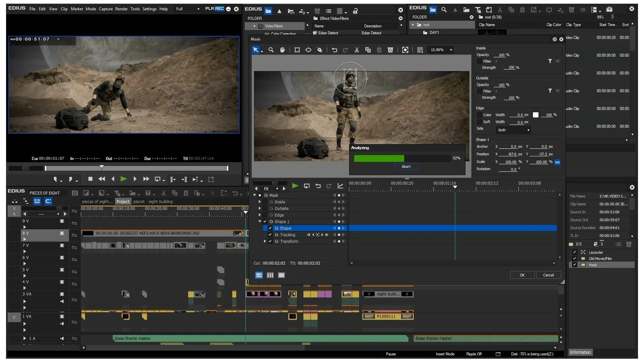The image size is (644, 362).
Task: Click the Abort button
Action: (406, 167)
